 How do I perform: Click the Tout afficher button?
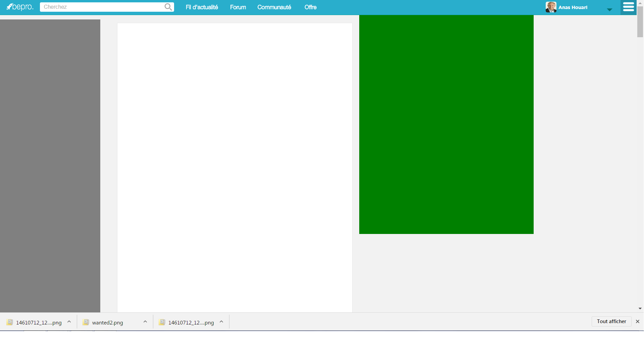(x=611, y=321)
